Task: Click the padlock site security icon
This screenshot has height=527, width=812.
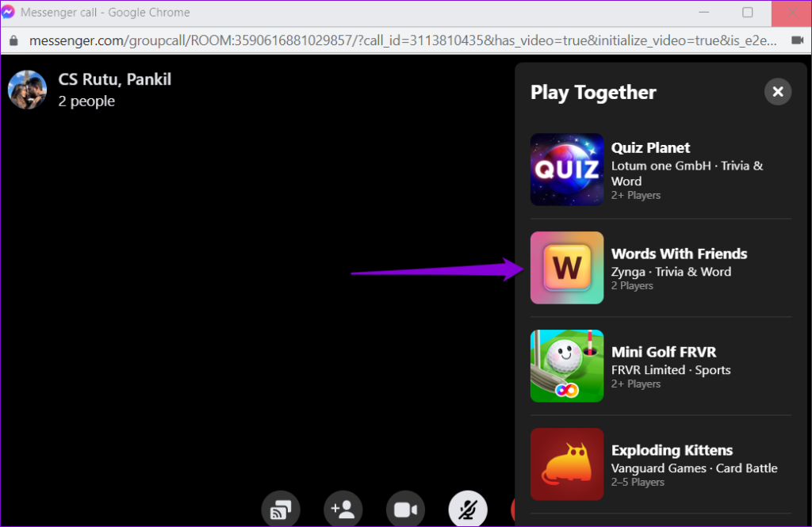Action: click(x=12, y=40)
